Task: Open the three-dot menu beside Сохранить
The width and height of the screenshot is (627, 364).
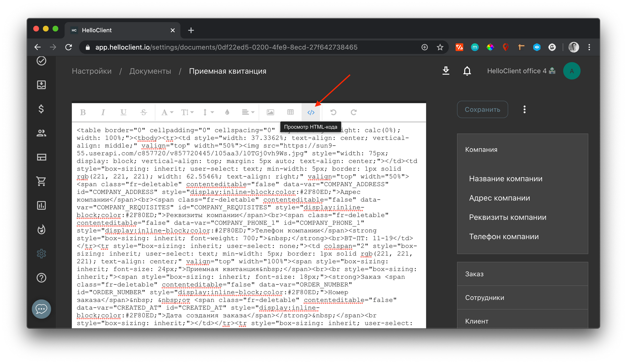Action: (524, 109)
